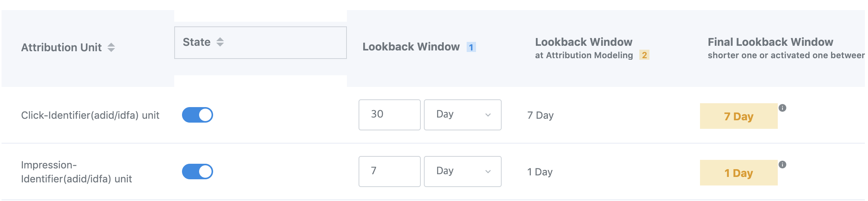Click the chevron in Click-Identifier Day dropdown
Image resolution: width=868 pixels, height=201 pixels.
click(x=488, y=115)
